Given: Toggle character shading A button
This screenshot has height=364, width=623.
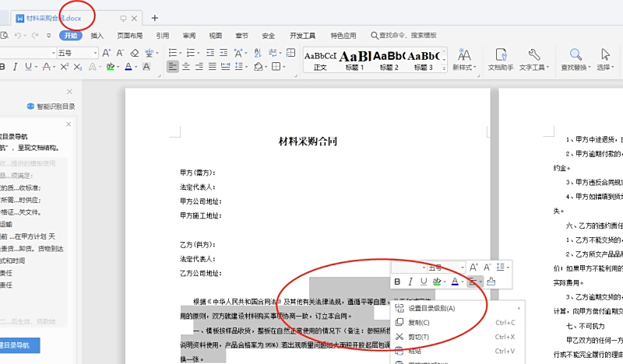Looking at the screenshot, I should coord(146,67).
